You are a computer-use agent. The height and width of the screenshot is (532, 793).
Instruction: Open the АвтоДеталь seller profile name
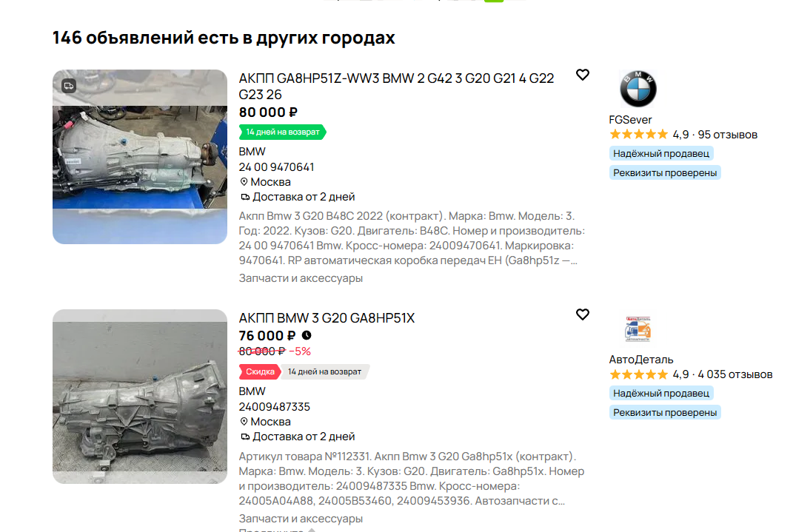click(x=640, y=360)
